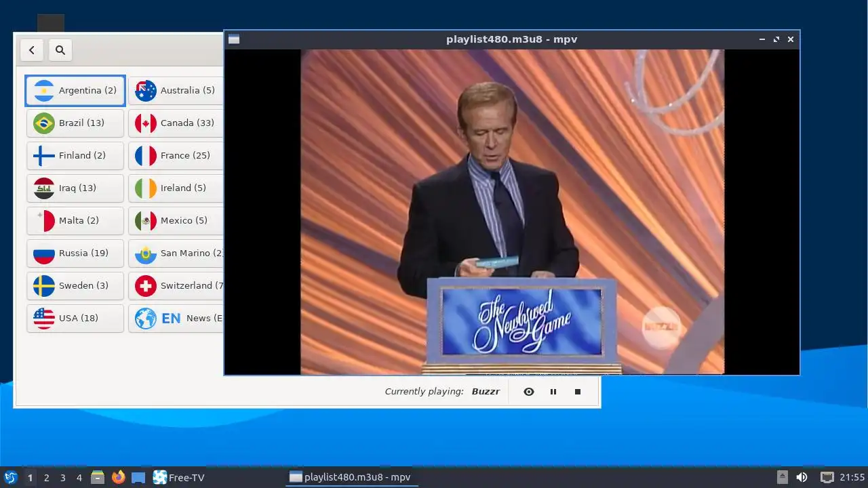
Task: Select the Argentina (2) country button
Action: pos(75,90)
